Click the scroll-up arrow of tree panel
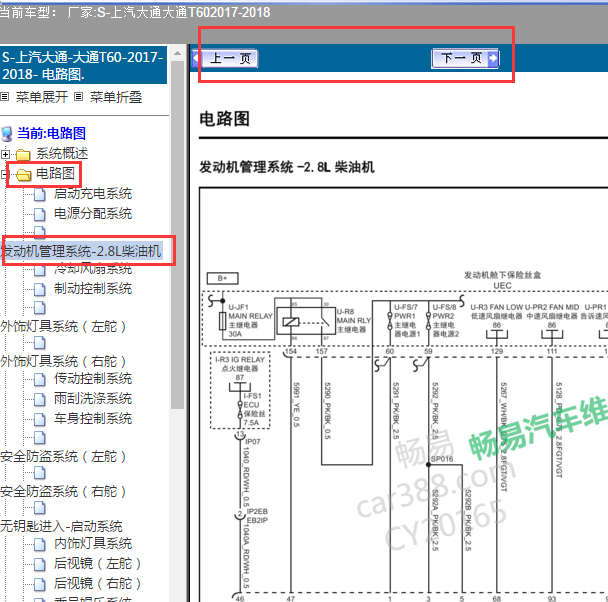Screen dimensions: 608x602 (178, 53)
